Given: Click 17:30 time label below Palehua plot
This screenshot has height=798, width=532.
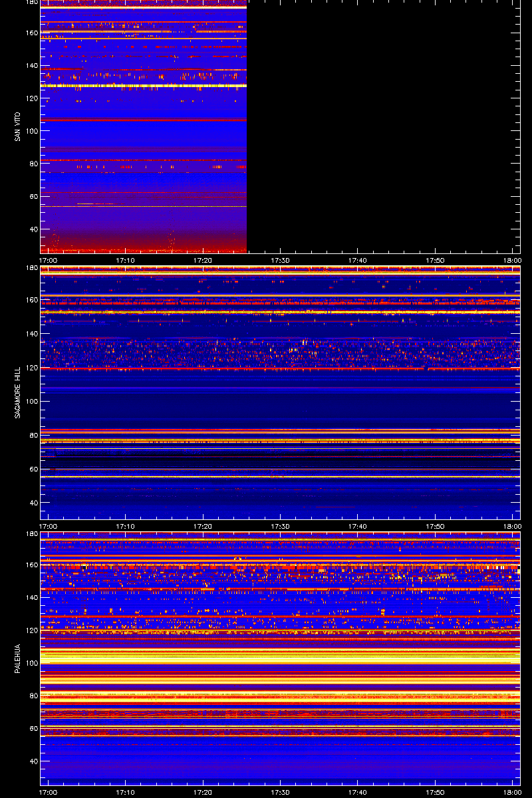Looking at the screenshot, I should tap(280, 792).
